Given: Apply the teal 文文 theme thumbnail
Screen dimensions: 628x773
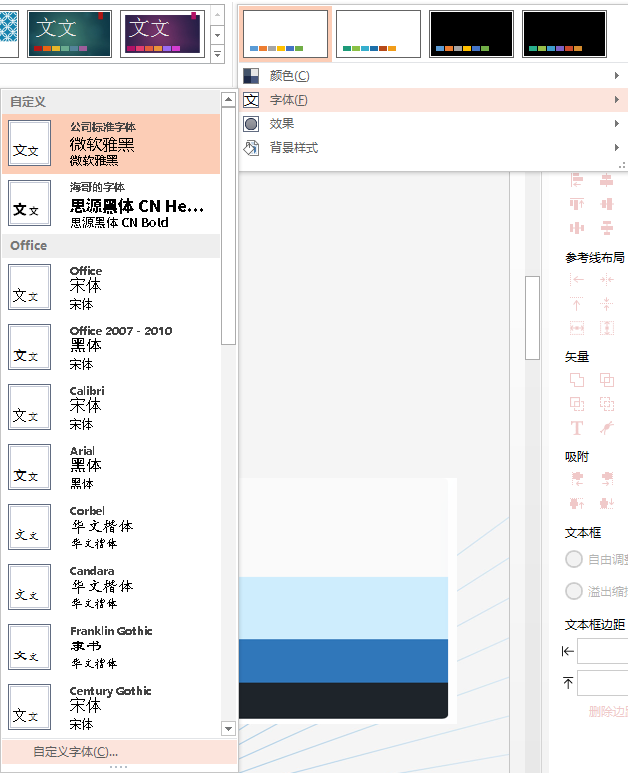Looking at the screenshot, I should (x=70, y=34).
